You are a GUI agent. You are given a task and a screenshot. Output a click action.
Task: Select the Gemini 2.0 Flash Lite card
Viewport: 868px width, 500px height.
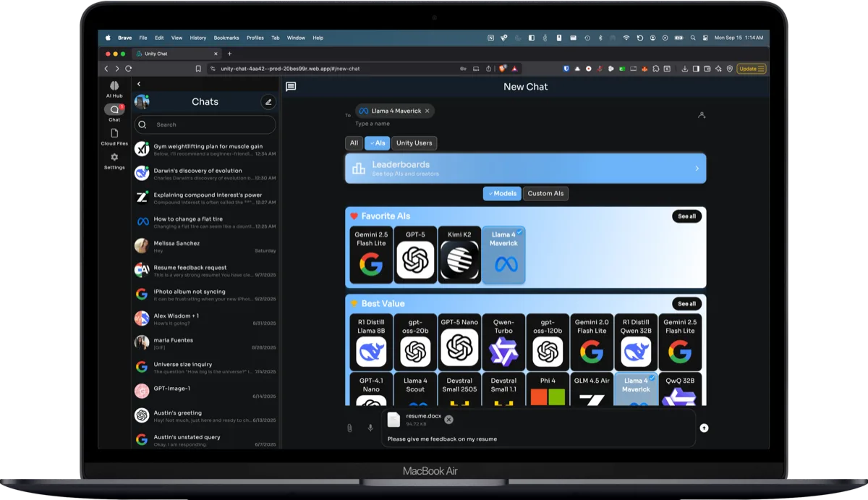click(x=592, y=342)
